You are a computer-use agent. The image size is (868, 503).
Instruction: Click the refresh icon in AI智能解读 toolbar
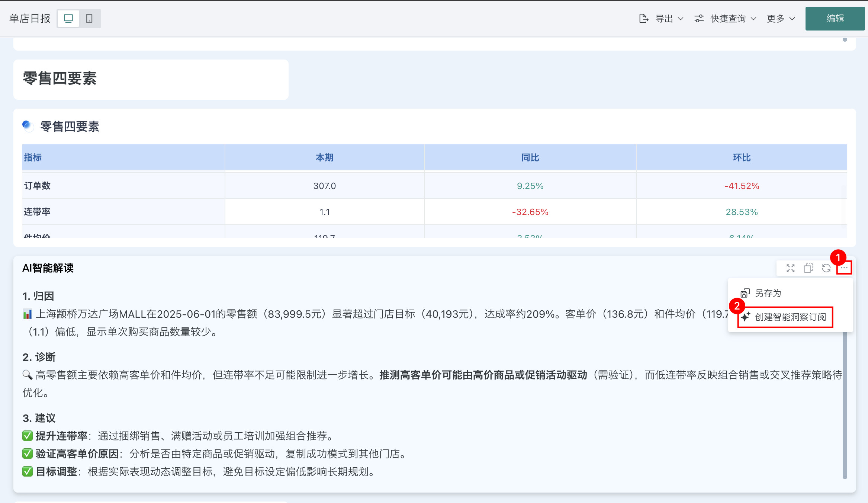826,268
